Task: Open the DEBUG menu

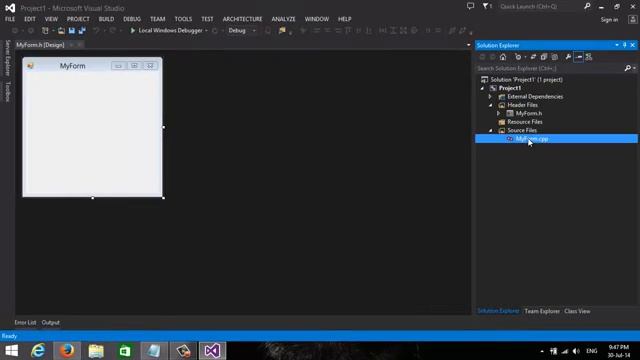Action: (132, 19)
